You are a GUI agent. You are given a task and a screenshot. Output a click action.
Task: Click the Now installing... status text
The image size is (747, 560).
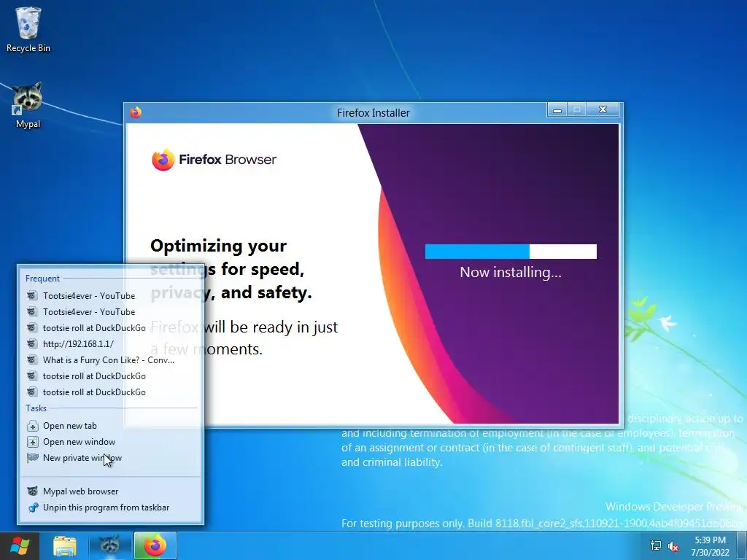510,273
